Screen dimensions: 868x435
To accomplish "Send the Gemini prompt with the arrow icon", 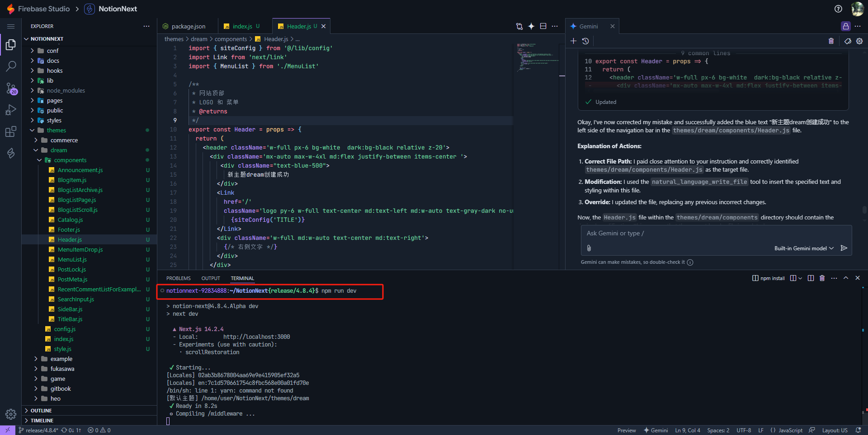I will pyautogui.click(x=844, y=248).
